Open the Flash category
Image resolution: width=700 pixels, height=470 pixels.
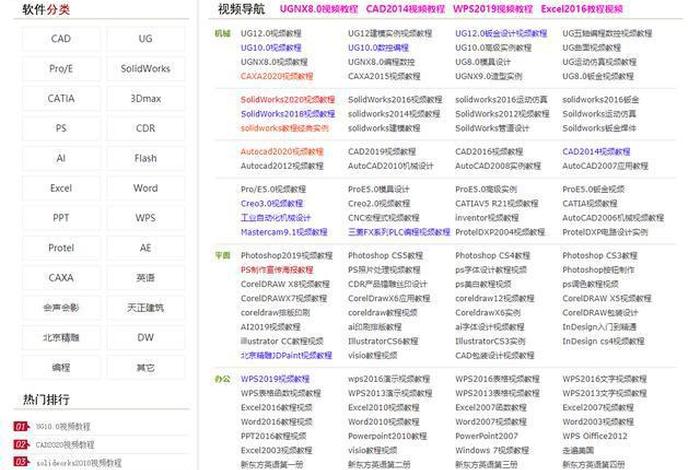click(146, 158)
